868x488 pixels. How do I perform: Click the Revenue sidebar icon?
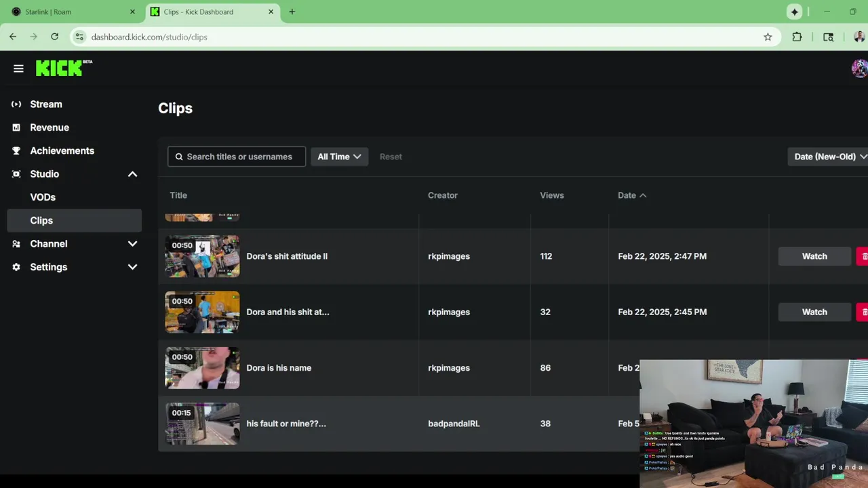16,127
